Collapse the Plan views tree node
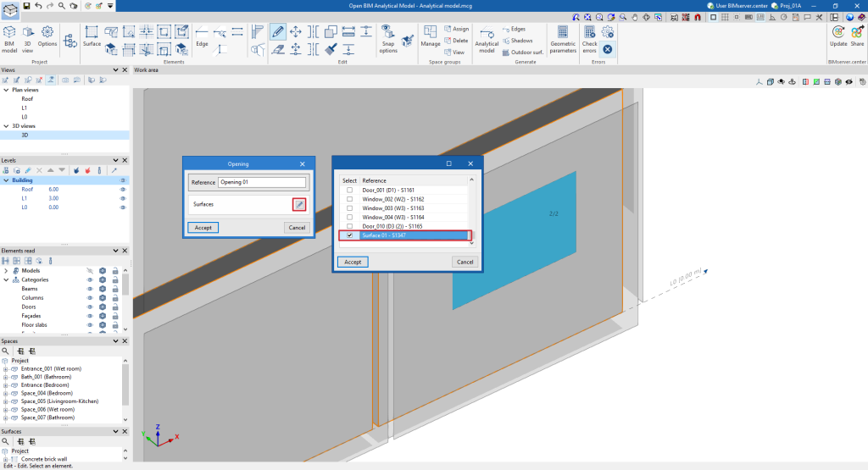 tap(6, 90)
